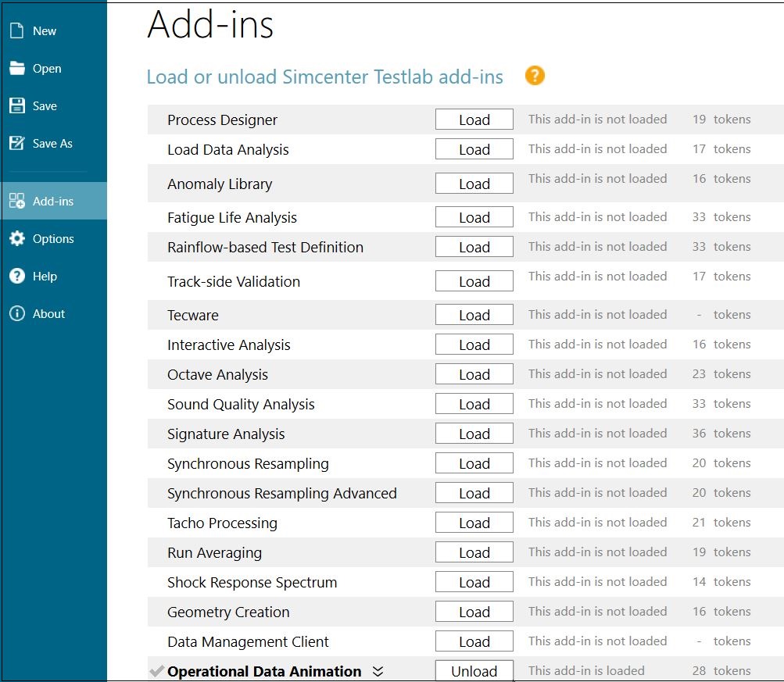Select the About menu item label
The image size is (784, 682).
[x=48, y=314]
